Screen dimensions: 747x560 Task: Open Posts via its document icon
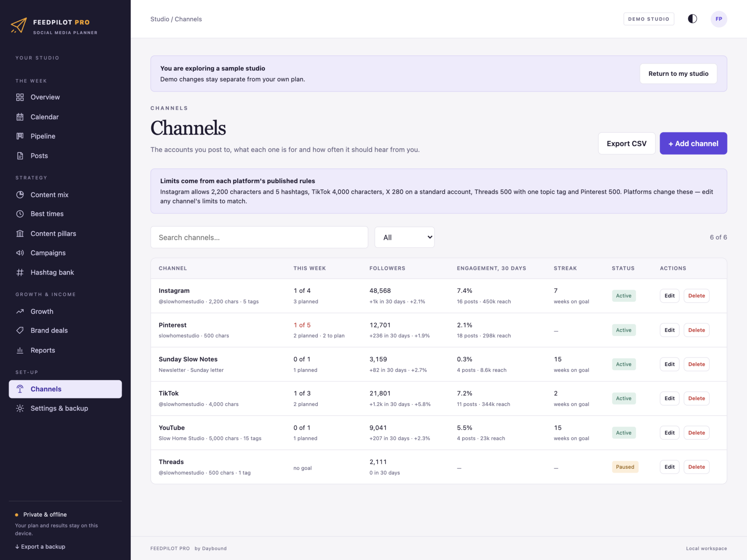(x=20, y=156)
